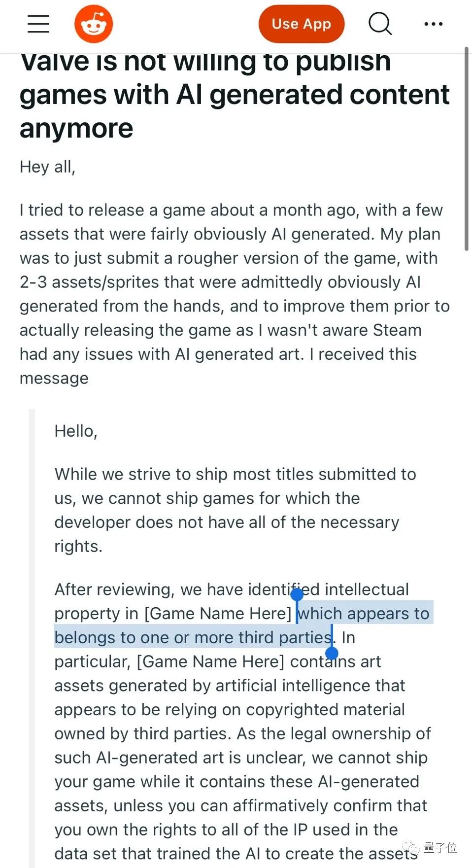
Task: Click the page scrollbar thumb
Action: 466,149
